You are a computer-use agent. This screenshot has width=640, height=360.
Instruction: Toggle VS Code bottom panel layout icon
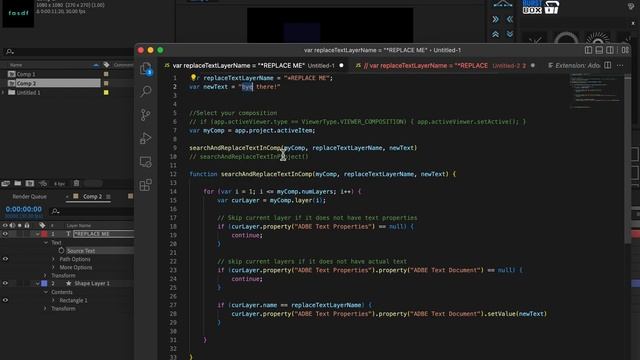click(x=599, y=50)
